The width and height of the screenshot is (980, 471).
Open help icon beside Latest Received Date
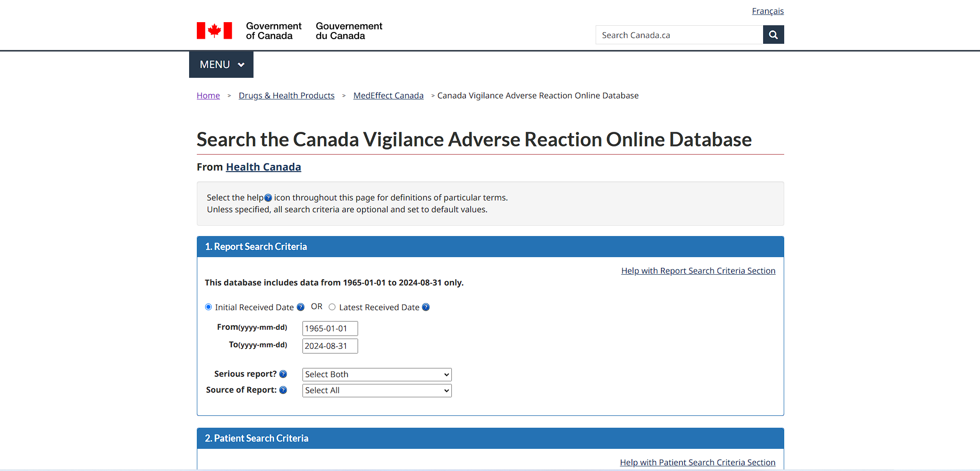point(426,307)
